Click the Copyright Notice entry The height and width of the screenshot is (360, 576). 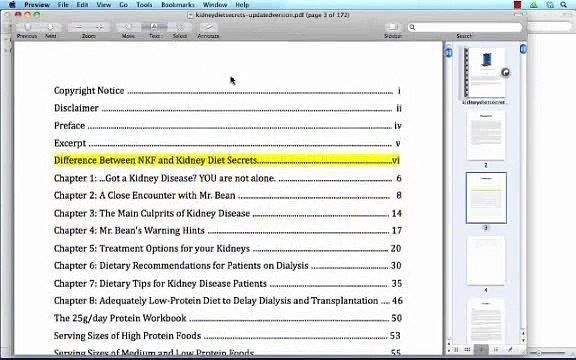pyautogui.click(x=227, y=91)
